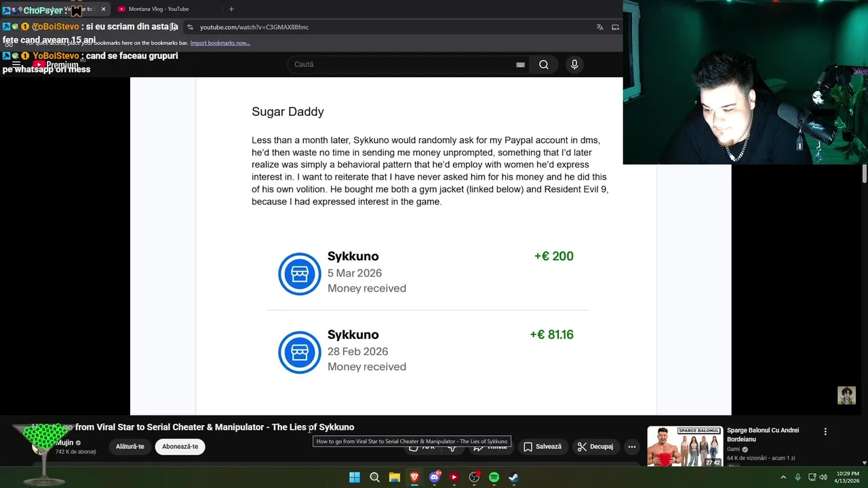Image resolution: width=868 pixels, height=488 pixels.
Task: Show hidden system tray icons
Action: point(783,477)
